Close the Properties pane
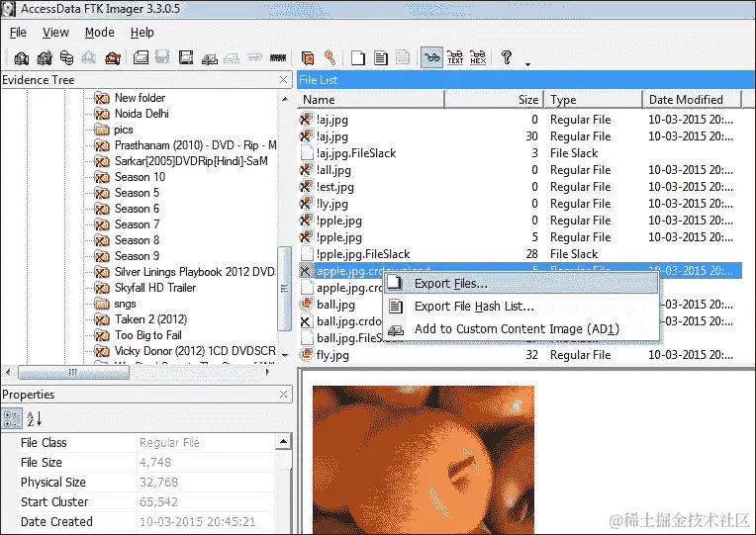 click(x=283, y=395)
